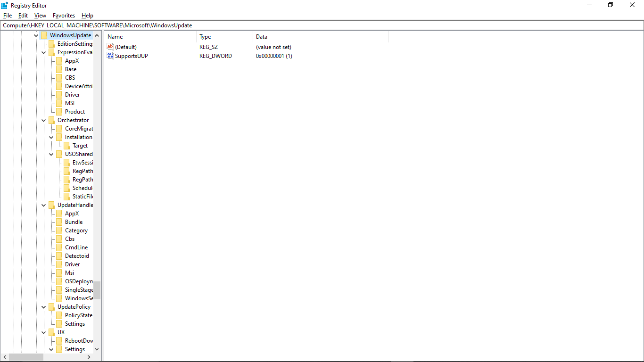The width and height of the screenshot is (644, 362).
Task: Click the tree horizontal scroll left arrow
Action: (5, 357)
